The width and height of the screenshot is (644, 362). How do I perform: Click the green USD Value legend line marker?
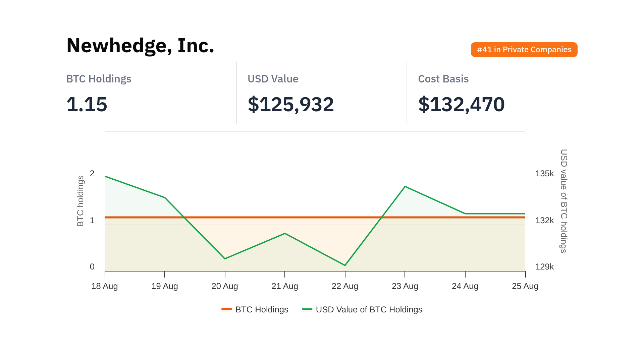(x=307, y=309)
